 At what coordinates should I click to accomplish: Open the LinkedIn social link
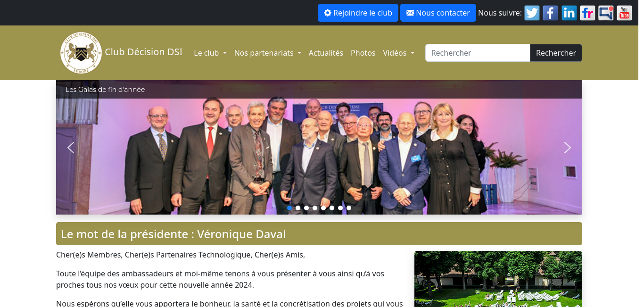point(569,13)
